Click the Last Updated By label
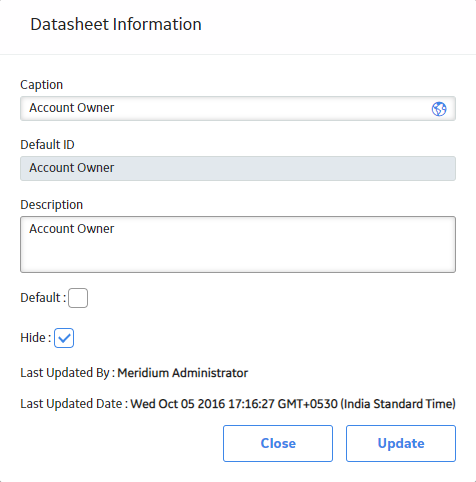The height and width of the screenshot is (482, 476). tap(67, 373)
